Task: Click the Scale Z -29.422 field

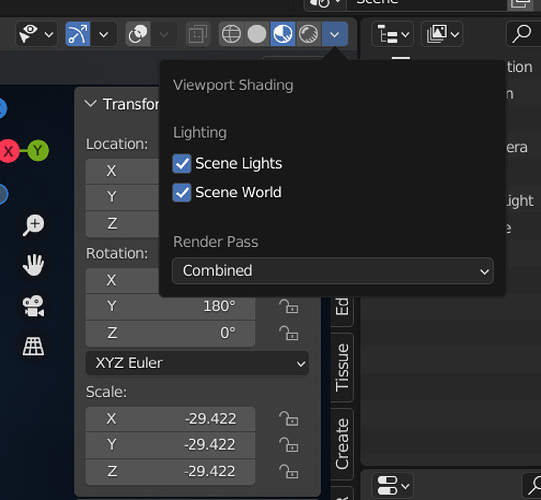Action: click(170, 471)
